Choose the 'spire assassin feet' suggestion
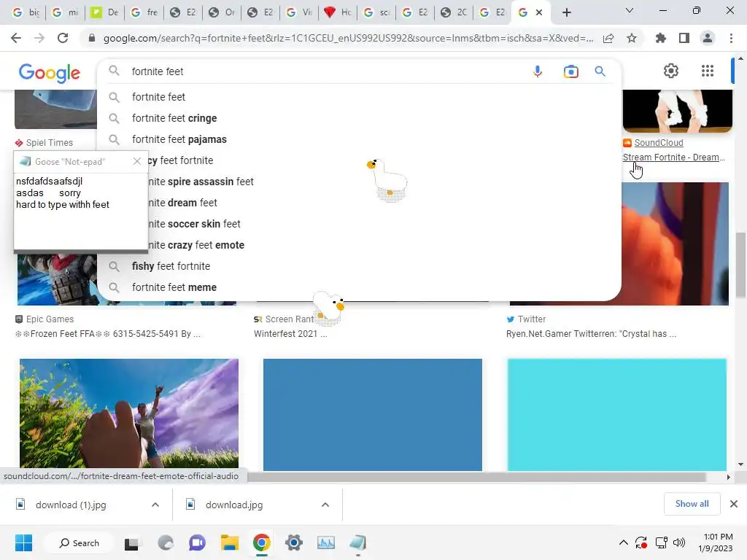Image resolution: width=747 pixels, height=560 pixels. pos(360,182)
